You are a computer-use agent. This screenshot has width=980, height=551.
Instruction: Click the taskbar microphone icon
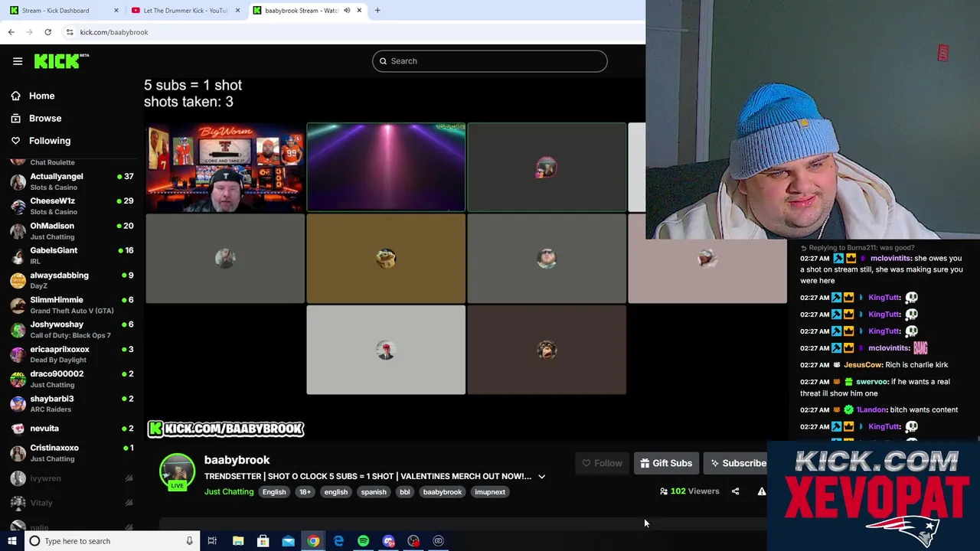coord(189,541)
